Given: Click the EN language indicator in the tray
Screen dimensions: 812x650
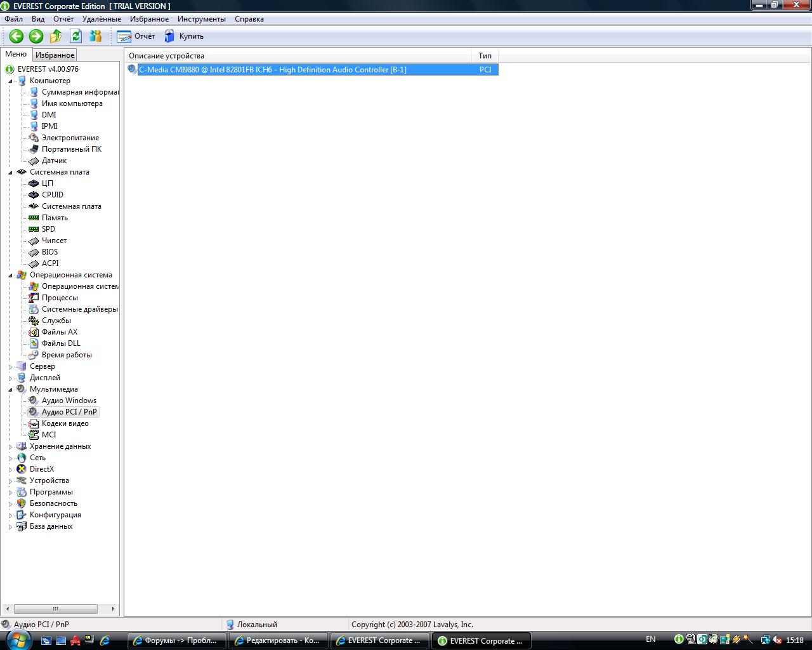Looking at the screenshot, I should [x=651, y=639].
